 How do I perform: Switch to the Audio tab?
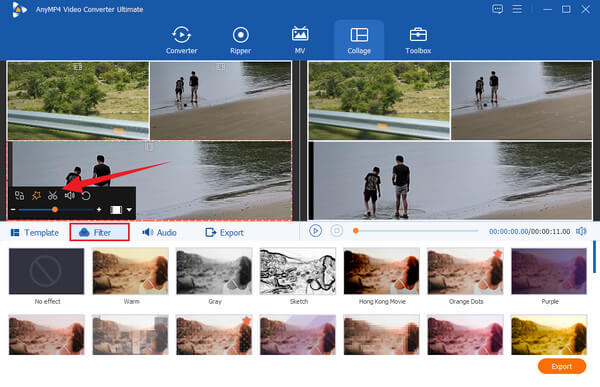click(159, 233)
